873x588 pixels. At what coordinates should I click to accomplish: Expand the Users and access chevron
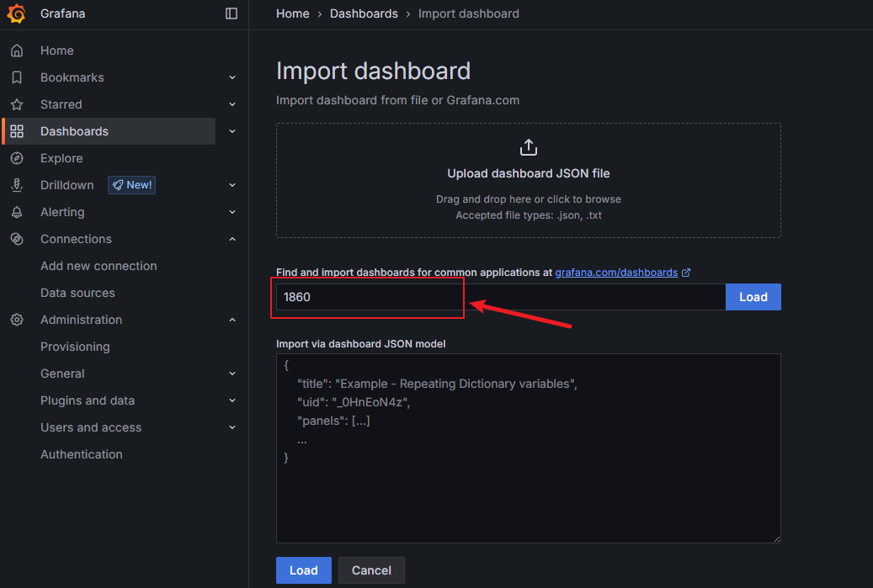[x=232, y=427]
